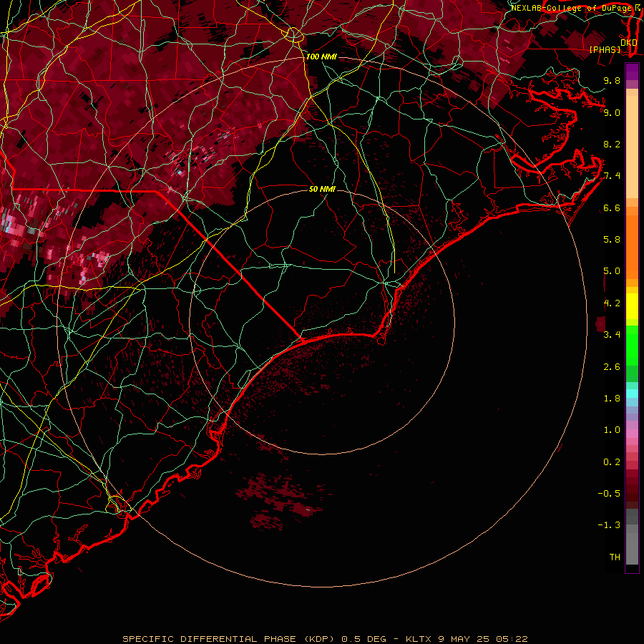
Task: Click the 2.6 legend value
Action: pyautogui.click(x=612, y=367)
